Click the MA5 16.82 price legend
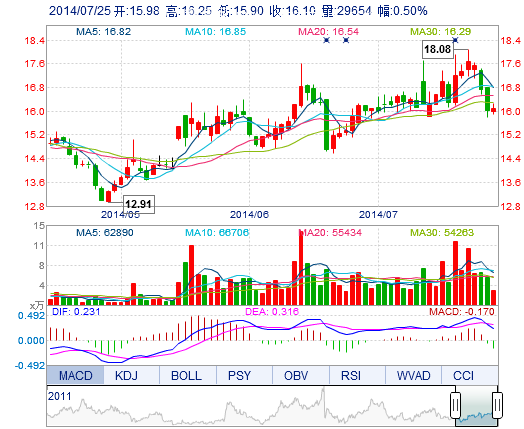524x429 pixels. coord(104,32)
